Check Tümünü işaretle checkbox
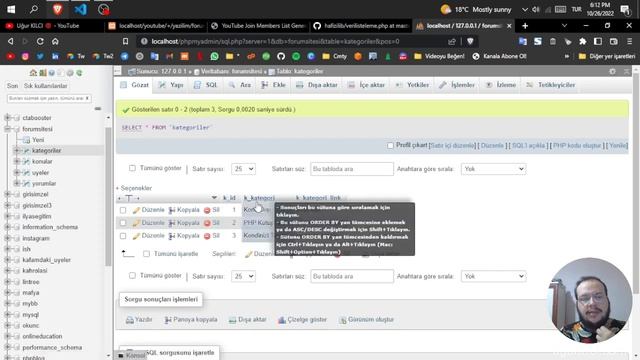 point(147,254)
